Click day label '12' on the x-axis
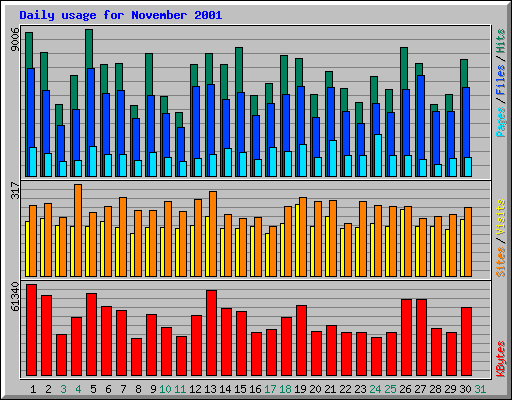 tap(195, 389)
